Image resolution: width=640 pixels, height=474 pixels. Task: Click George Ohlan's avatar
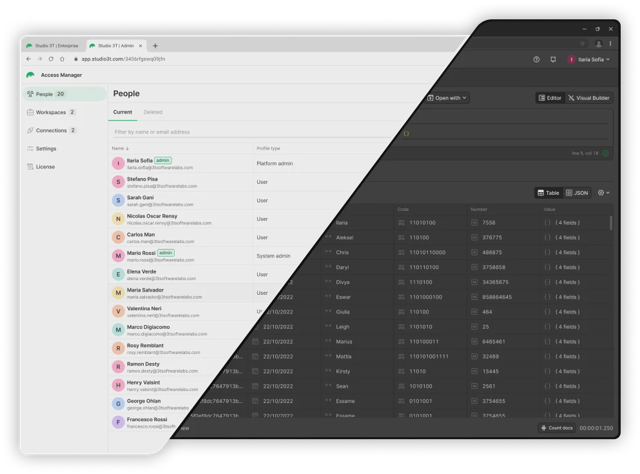(x=118, y=404)
